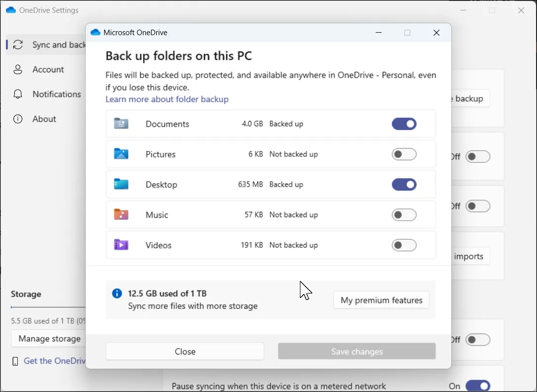Toggle Videos folder backup on
Viewport: 537px width, 392px height.
(404, 245)
